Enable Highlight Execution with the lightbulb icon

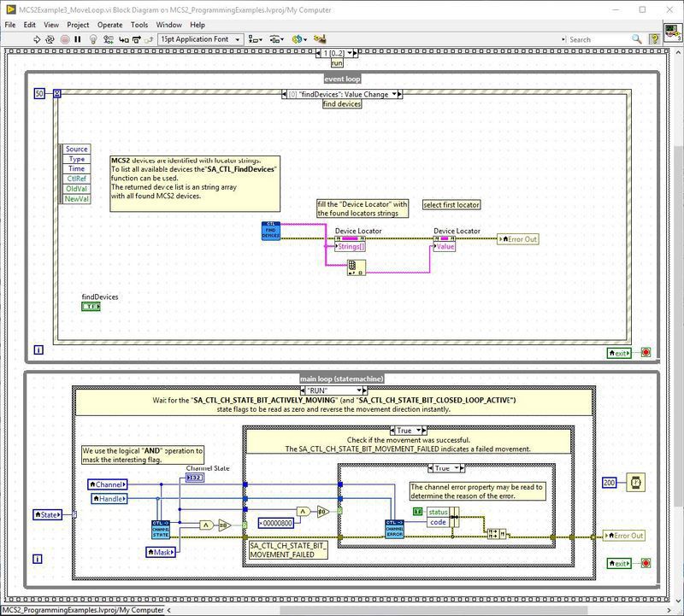[94, 40]
